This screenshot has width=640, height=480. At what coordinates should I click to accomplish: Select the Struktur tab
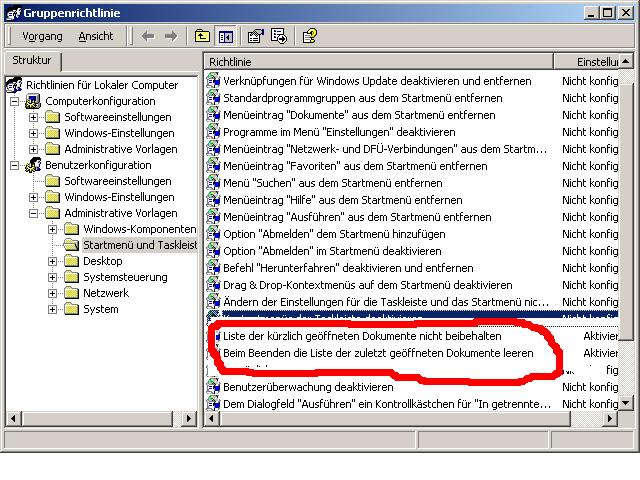click(32, 60)
